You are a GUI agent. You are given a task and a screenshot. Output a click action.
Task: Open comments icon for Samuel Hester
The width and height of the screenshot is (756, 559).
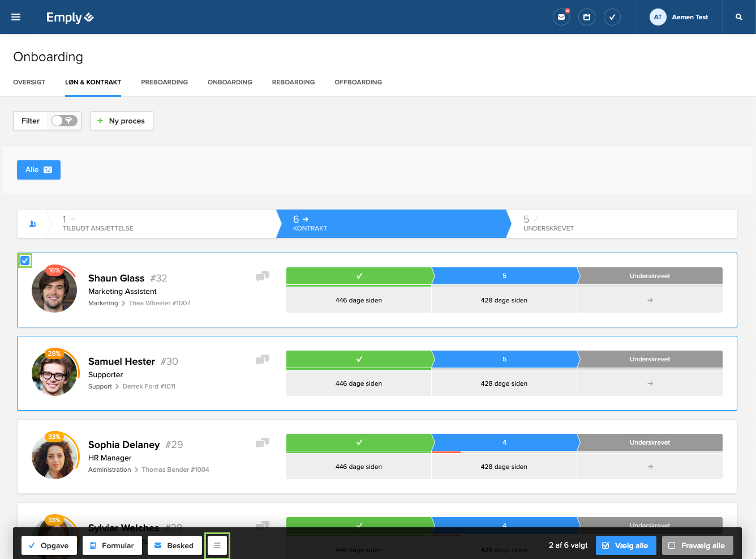tap(263, 360)
